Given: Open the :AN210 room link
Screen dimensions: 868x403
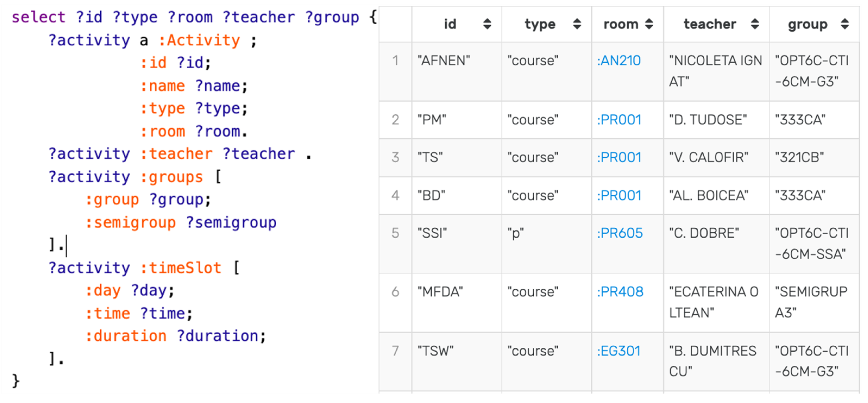Looking at the screenshot, I should pyautogui.click(x=619, y=61).
